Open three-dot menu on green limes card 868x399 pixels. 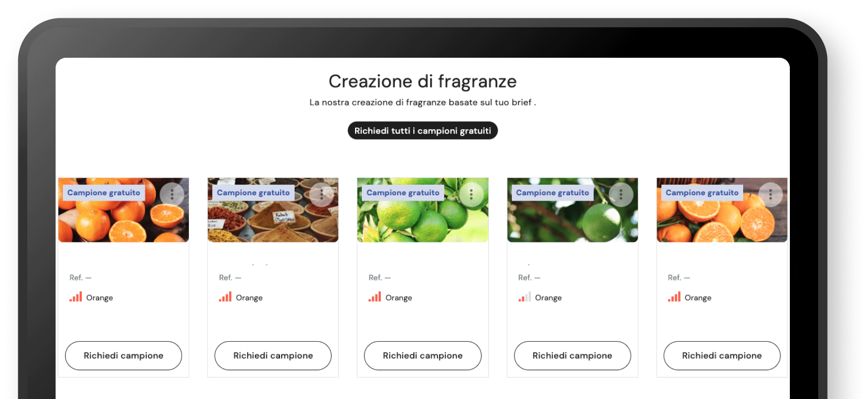coord(471,194)
